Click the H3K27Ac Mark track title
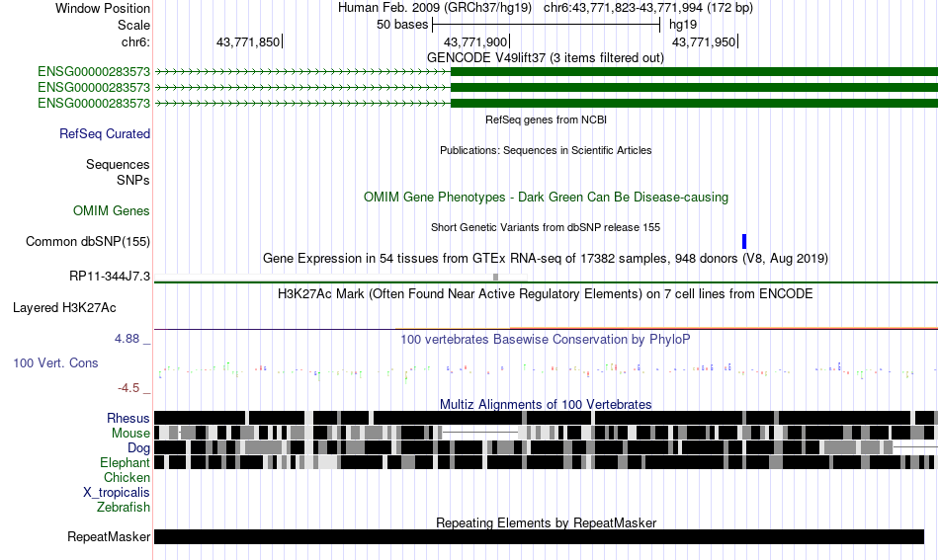939x560 pixels. coord(546,294)
